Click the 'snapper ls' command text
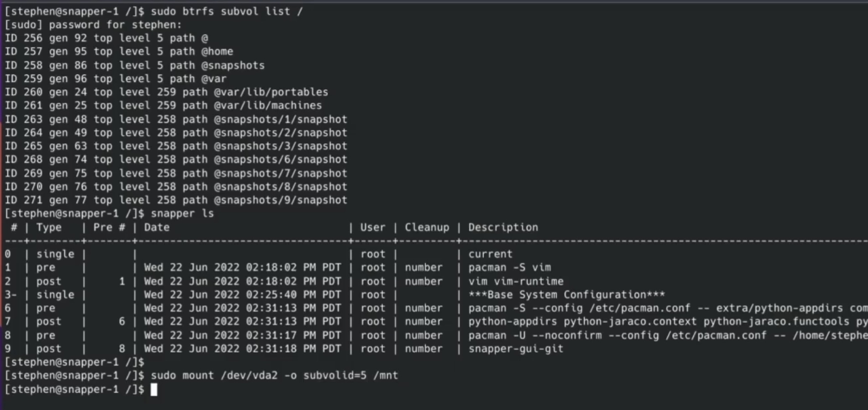The height and width of the screenshot is (410, 868). click(x=182, y=213)
